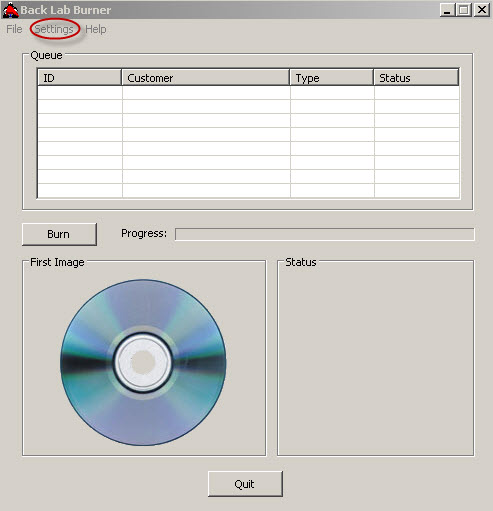Click the Type column header
The image size is (493, 511).
point(332,78)
